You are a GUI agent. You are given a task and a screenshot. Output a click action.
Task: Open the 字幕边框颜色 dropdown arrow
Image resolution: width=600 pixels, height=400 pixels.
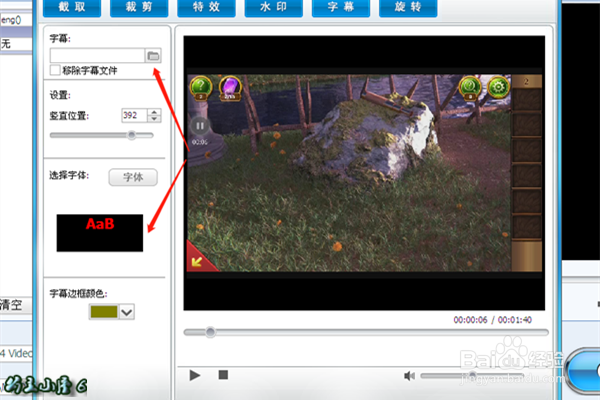pyautogui.click(x=127, y=312)
